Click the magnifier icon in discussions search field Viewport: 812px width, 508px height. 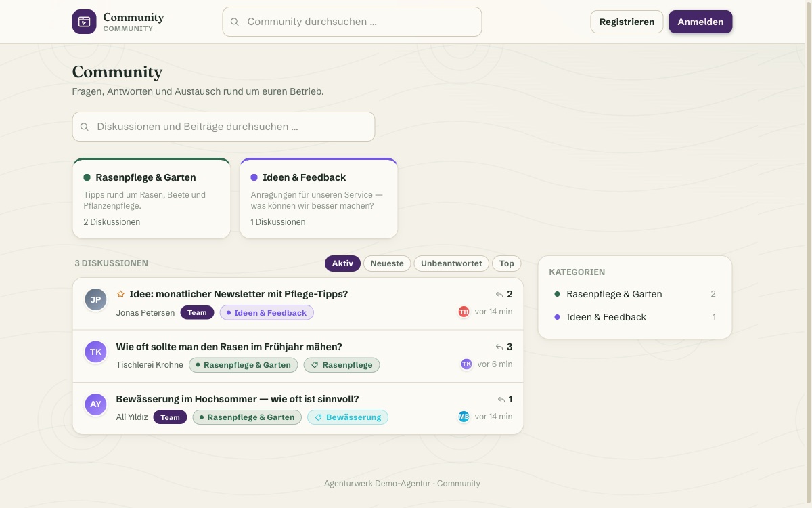pos(85,127)
